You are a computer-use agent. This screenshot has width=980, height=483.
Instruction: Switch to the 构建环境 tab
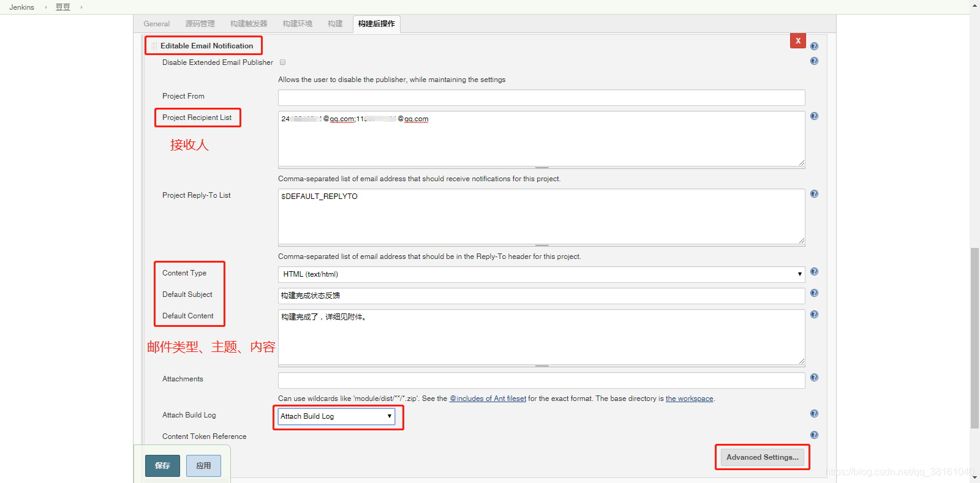point(298,24)
